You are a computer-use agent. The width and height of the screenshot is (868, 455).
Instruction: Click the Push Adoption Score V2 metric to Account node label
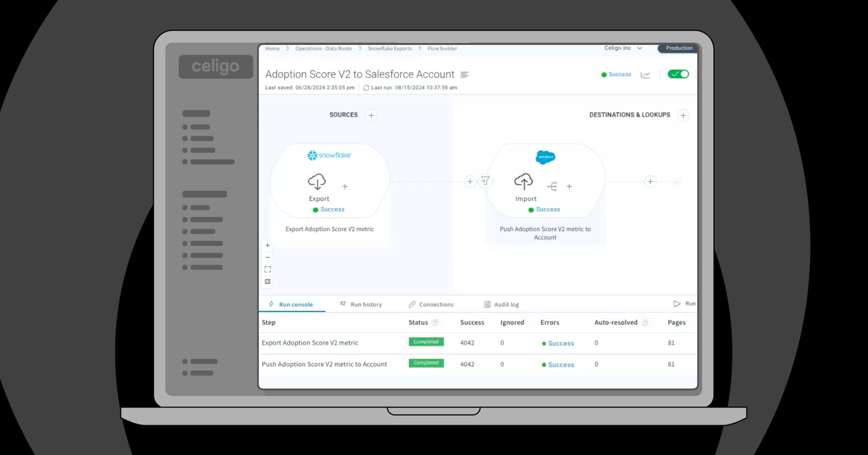545,233
